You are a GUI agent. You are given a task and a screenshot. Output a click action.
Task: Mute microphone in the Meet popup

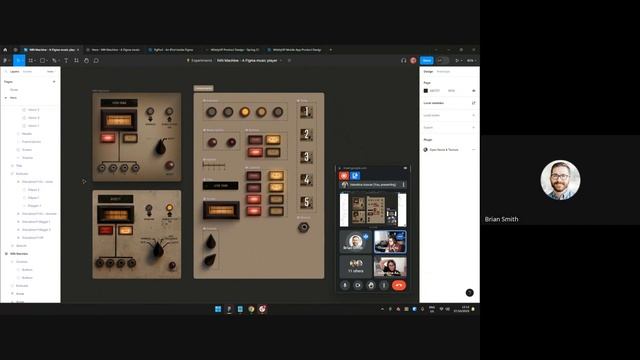tap(345, 285)
